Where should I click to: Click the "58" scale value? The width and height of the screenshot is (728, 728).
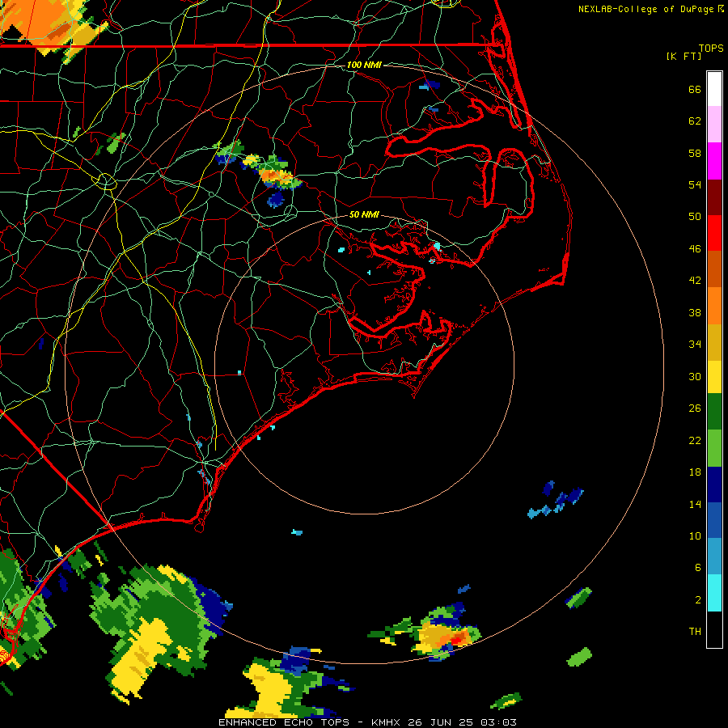point(695,153)
